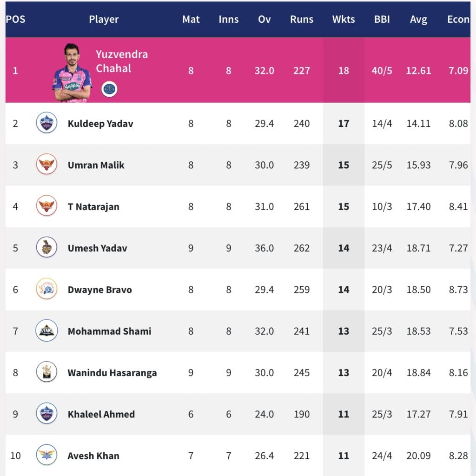Click the team logo beside Khaleel Ahmed
The image size is (476, 476).
46,414
